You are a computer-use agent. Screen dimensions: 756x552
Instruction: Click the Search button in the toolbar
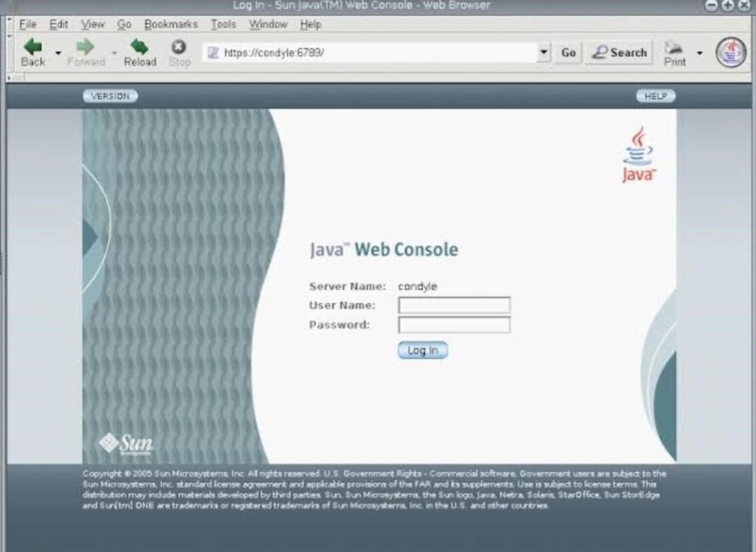(x=619, y=52)
